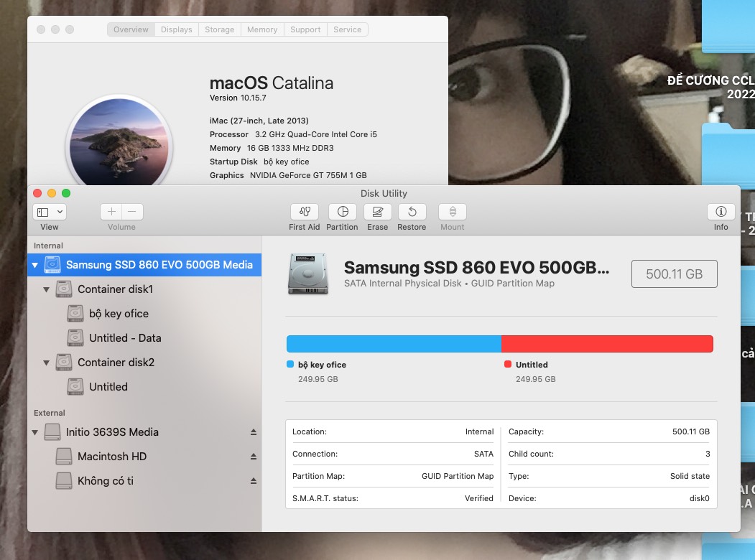Open the Storage tab in About This Mac
The image size is (755, 560).
click(220, 29)
